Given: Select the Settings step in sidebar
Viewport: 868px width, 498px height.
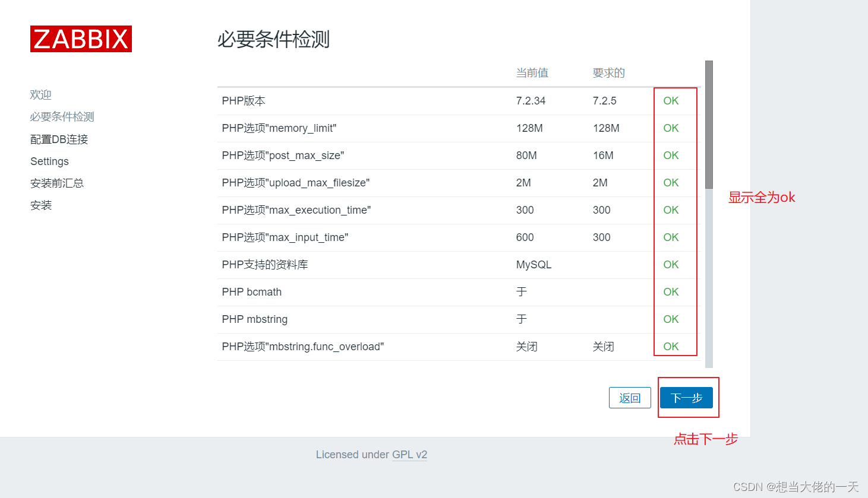Looking at the screenshot, I should point(49,161).
